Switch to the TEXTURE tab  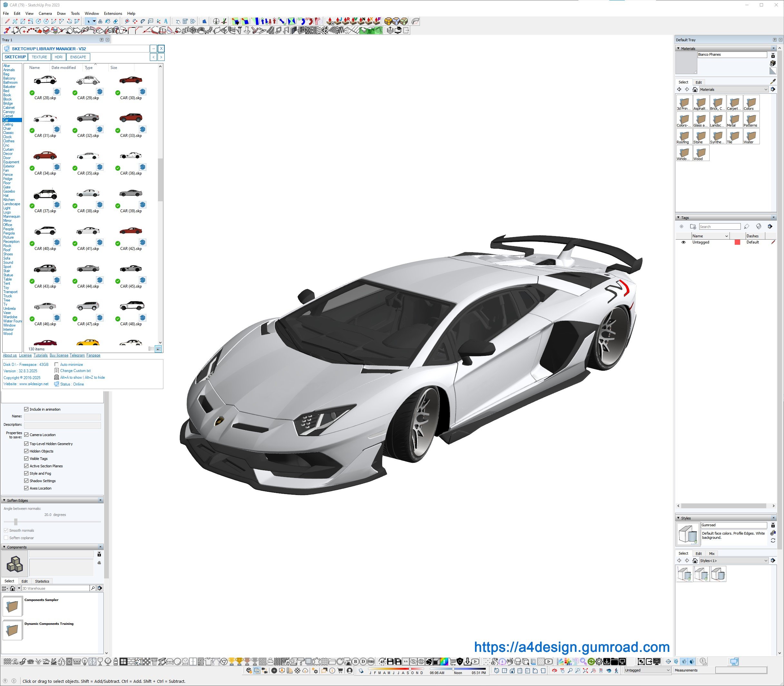[x=39, y=57]
